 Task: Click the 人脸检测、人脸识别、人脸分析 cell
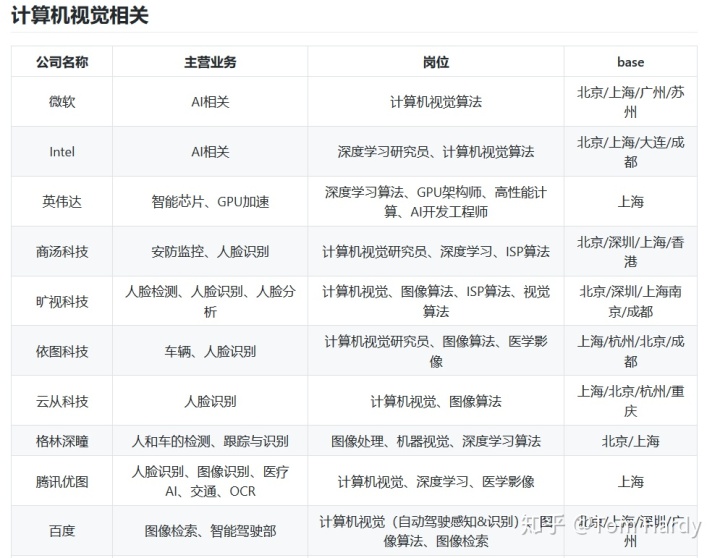tap(210, 302)
